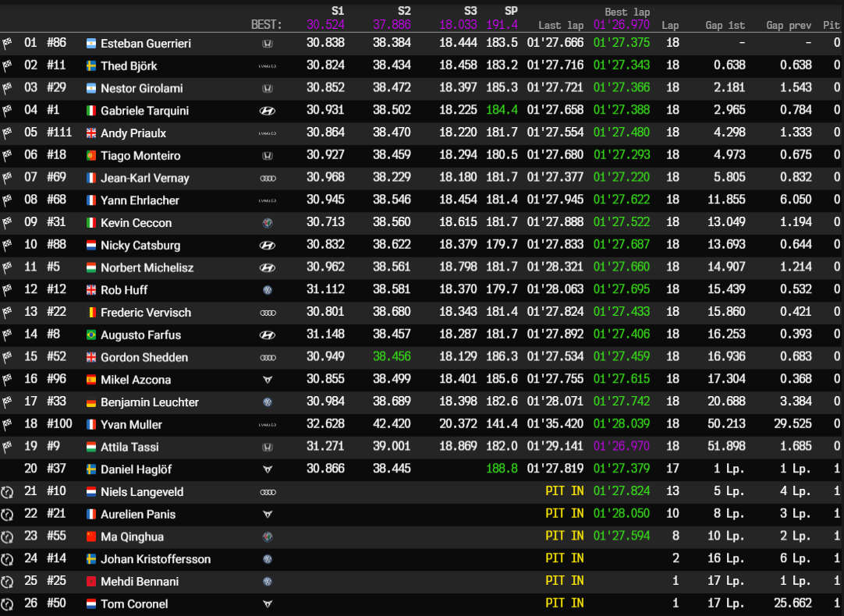
Task: Click the pit status icon beside Niels Langeveld
Action: [x=7, y=493]
